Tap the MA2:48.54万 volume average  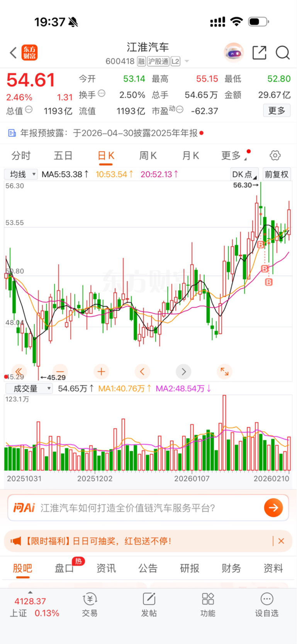pyautogui.click(x=183, y=388)
